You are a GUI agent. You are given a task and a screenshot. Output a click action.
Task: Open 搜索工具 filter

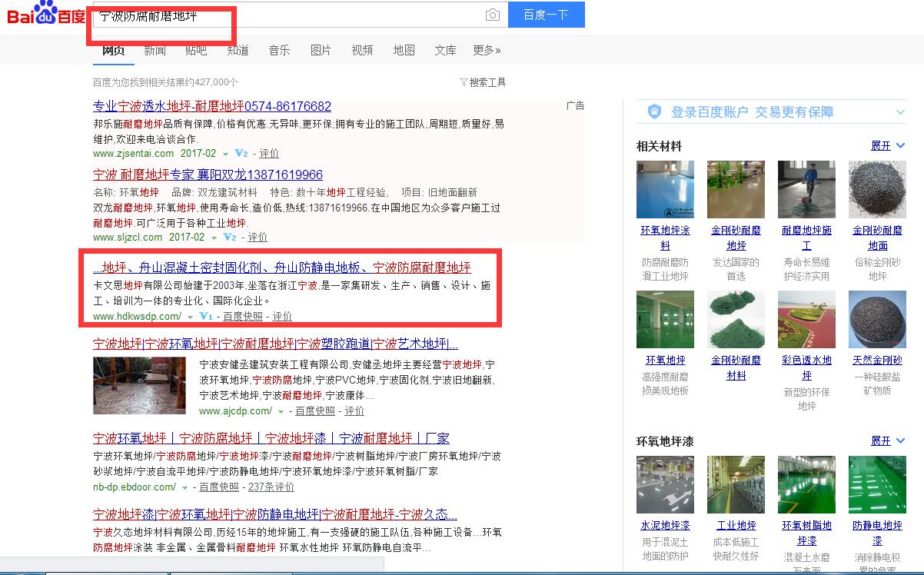483,82
